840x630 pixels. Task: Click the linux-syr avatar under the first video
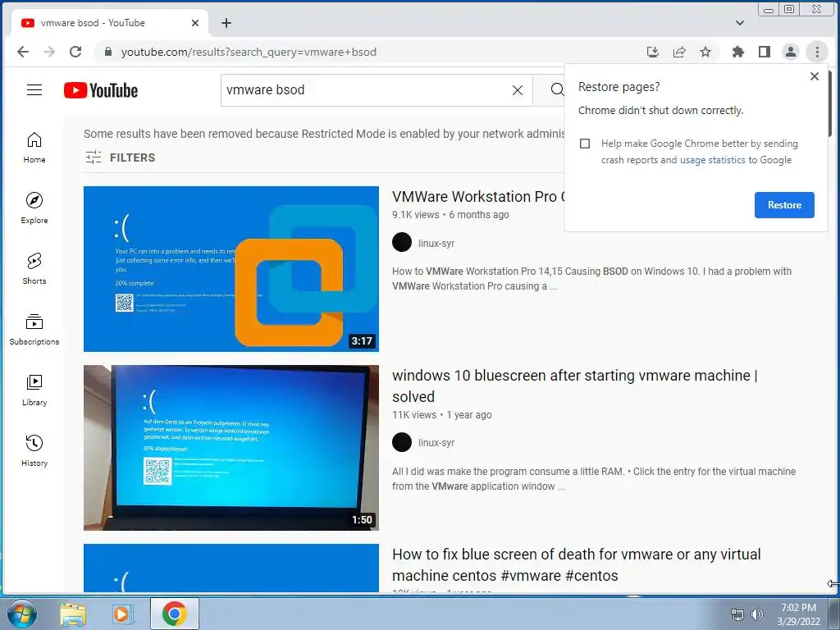[402, 242]
